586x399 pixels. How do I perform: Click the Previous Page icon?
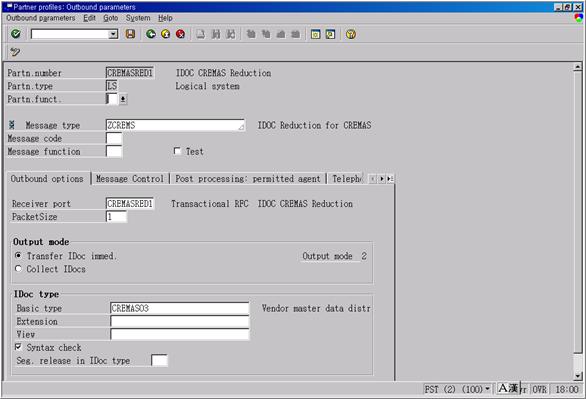pyautogui.click(x=266, y=34)
